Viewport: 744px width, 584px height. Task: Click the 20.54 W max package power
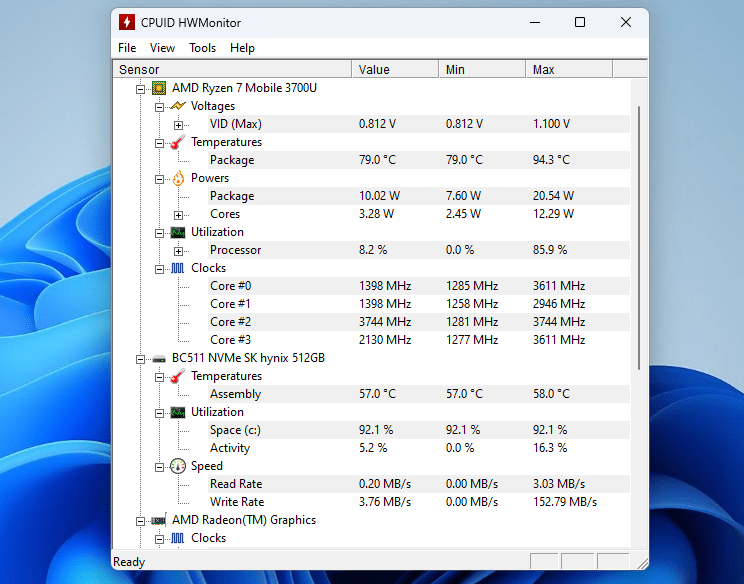point(553,196)
